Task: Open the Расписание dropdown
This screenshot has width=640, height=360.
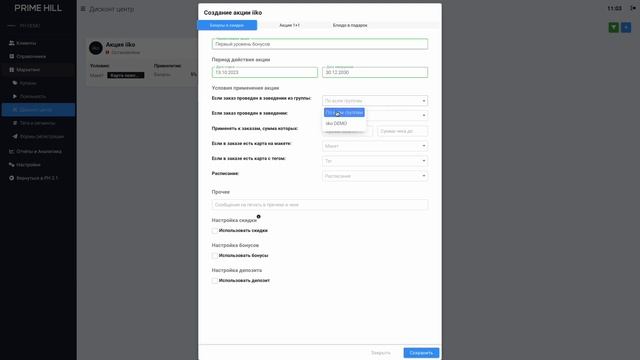Action: [375, 176]
